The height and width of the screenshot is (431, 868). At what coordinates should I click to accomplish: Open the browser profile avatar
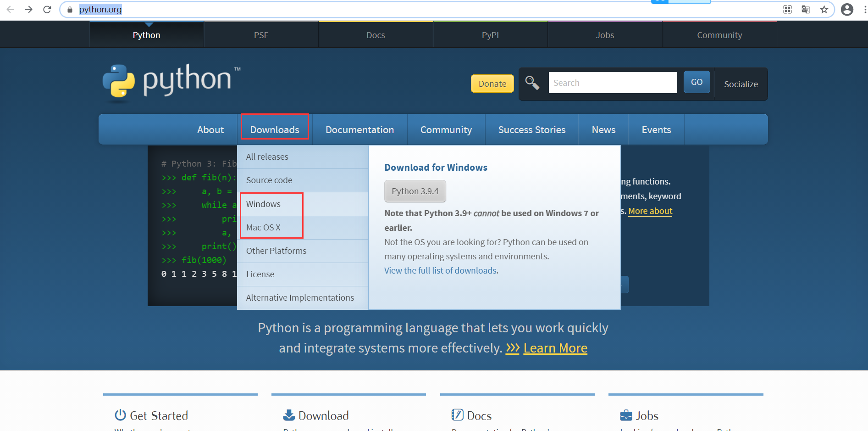pos(847,9)
